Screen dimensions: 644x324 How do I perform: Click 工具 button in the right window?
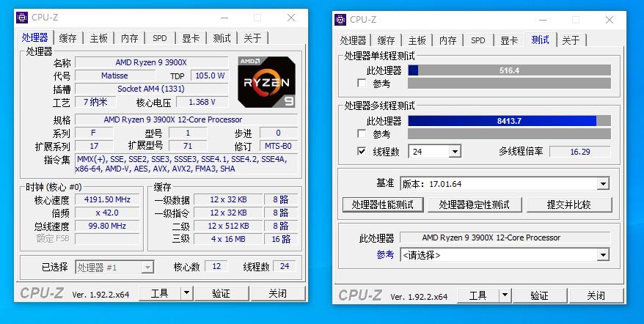click(478, 295)
